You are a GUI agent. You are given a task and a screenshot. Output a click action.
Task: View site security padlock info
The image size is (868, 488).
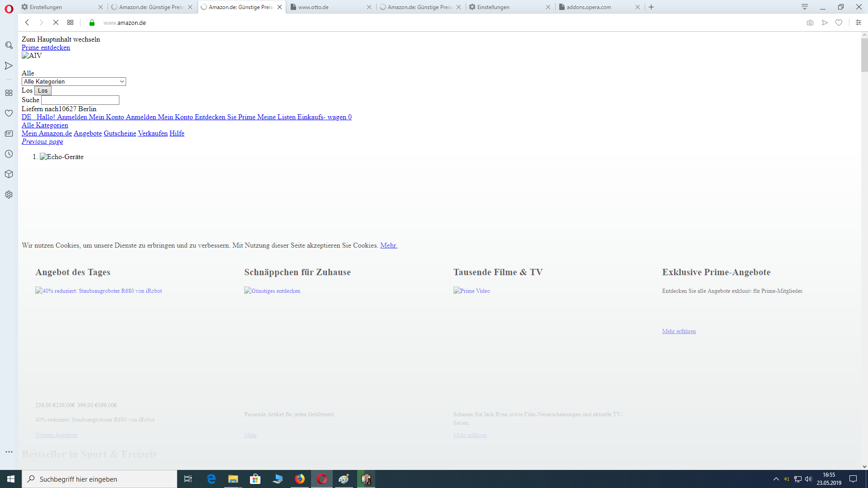click(x=92, y=23)
